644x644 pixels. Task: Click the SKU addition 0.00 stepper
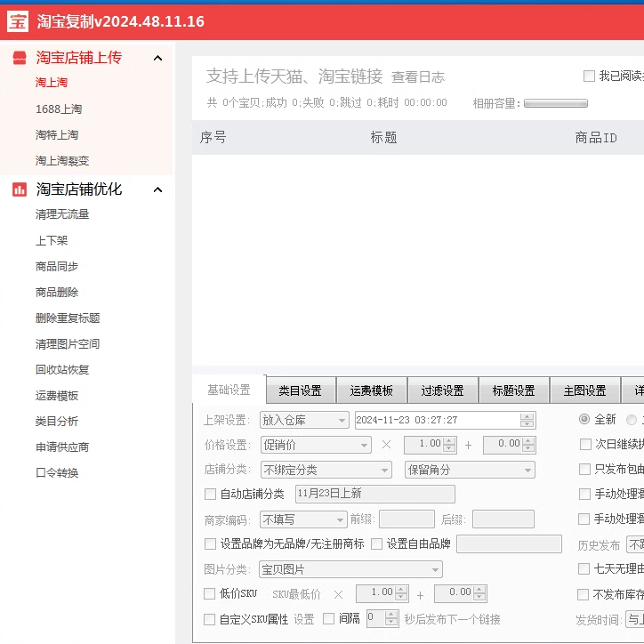point(461,593)
